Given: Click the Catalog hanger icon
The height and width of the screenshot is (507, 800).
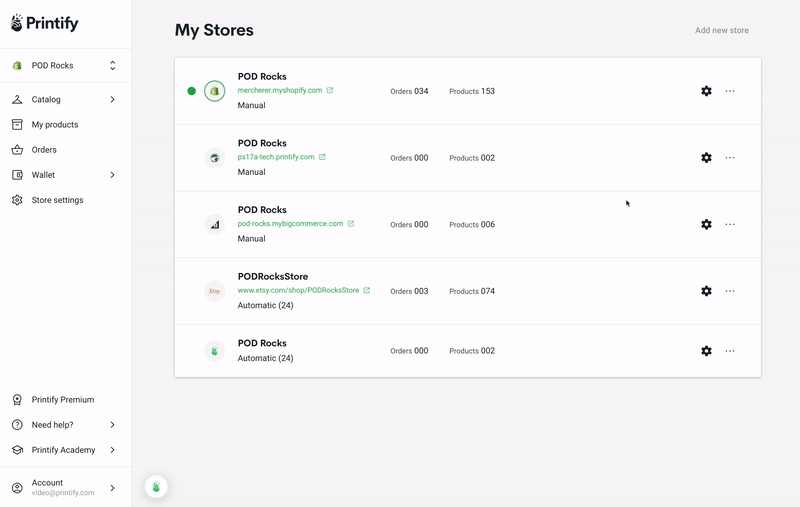Looking at the screenshot, I should pyautogui.click(x=17, y=99).
